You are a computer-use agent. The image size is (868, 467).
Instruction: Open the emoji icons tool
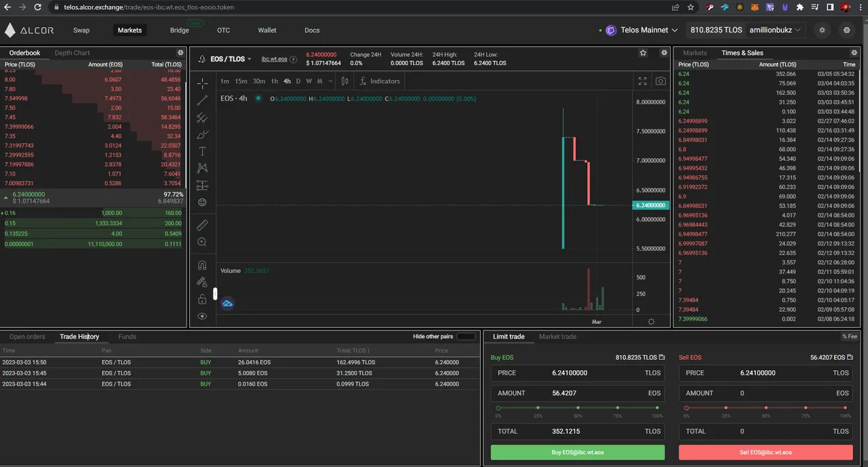tap(202, 202)
